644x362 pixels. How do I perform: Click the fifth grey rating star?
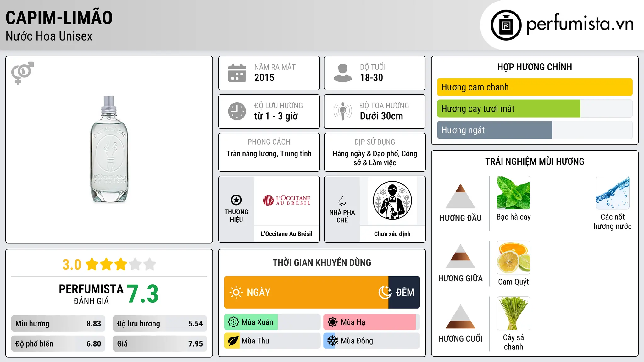[150, 264]
